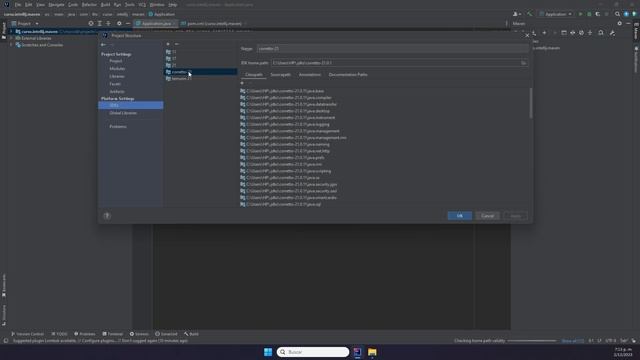
Task: Click Maven toggle offline mode icon
Action: [x=573, y=33]
